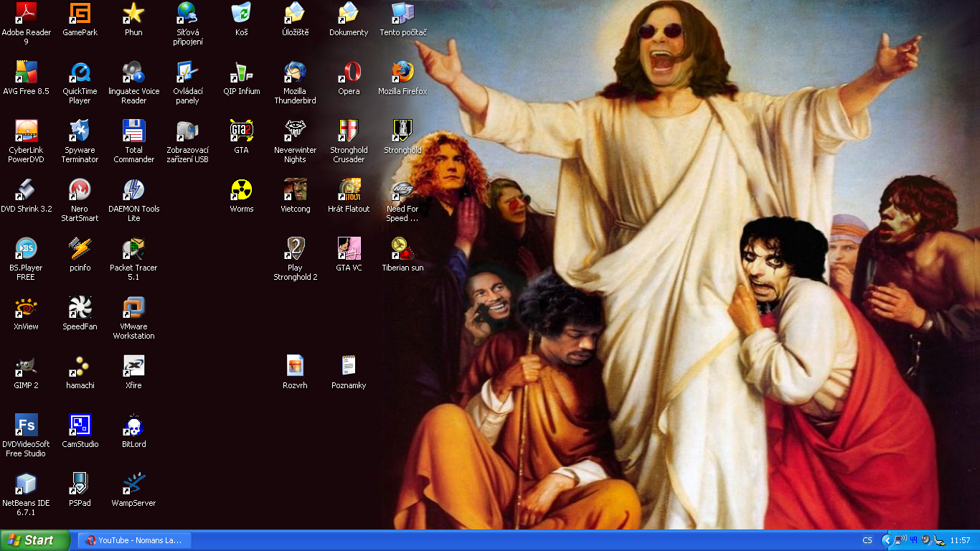The image size is (980, 551).
Task: Switch to the YouTube taskbar window button
Action: 134,540
